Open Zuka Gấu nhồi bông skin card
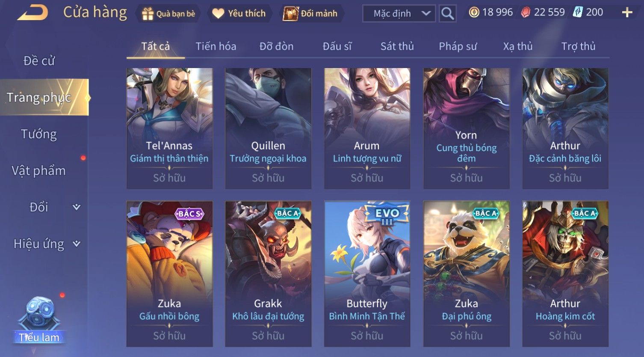The image size is (644, 357). [169, 274]
